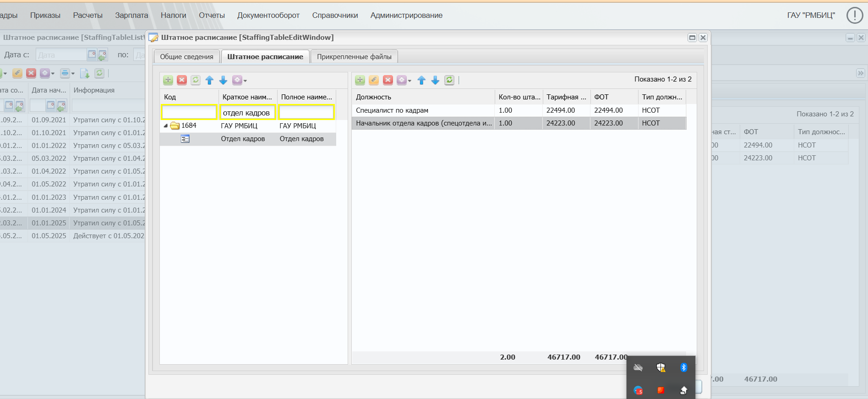
Task: Open Telegram tray icon with badge
Action: click(638, 390)
